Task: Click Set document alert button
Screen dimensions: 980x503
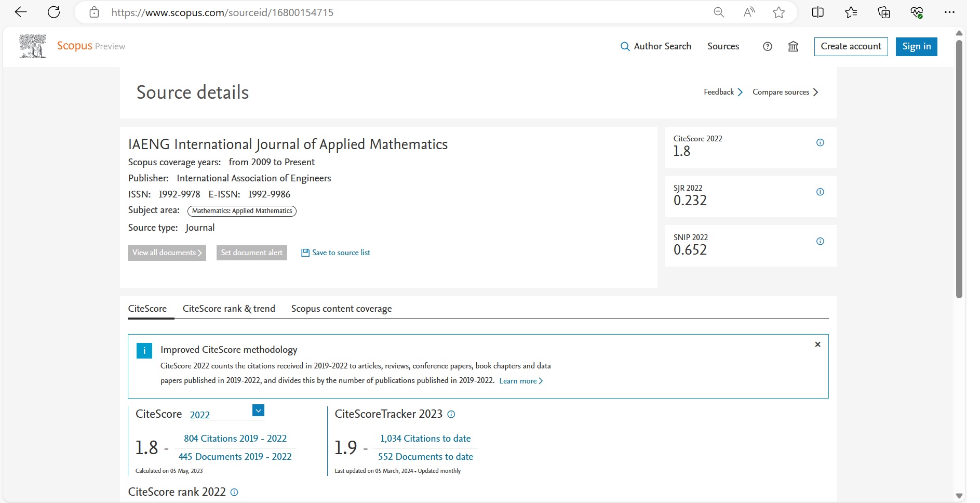Action: (x=252, y=253)
